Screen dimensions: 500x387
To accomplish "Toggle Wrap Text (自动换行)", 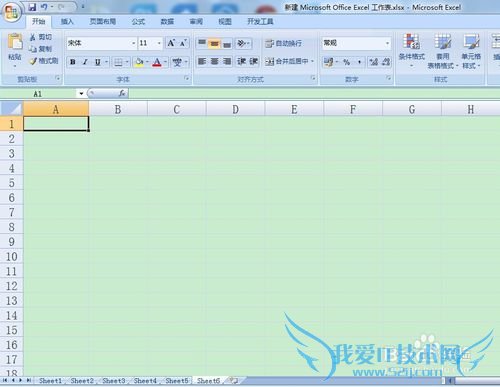I will [x=284, y=43].
